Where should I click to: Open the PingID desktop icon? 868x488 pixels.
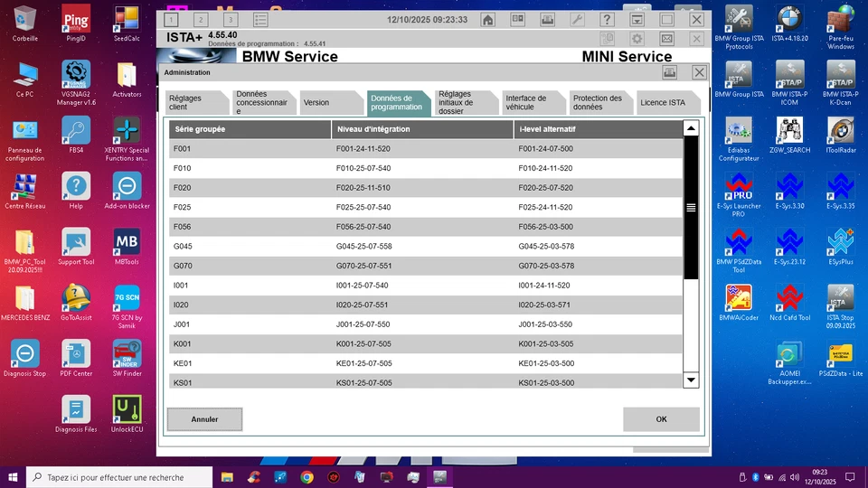coord(76,23)
